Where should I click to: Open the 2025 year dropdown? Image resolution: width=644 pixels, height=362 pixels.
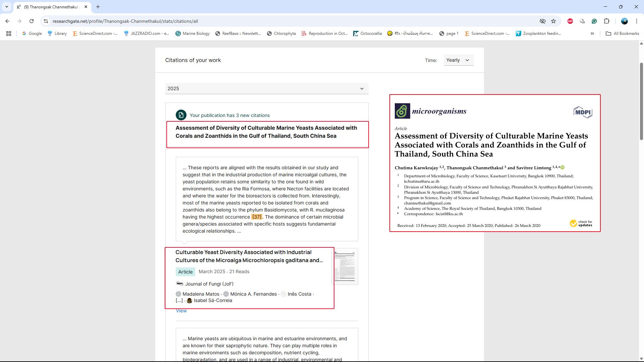pyautogui.click(x=267, y=88)
